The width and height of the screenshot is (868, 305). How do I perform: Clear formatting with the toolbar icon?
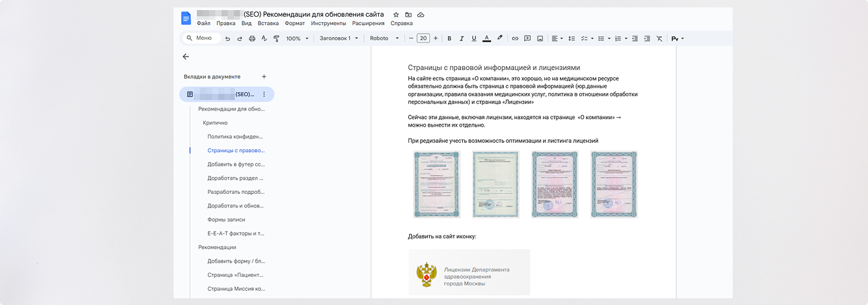pyautogui.click(x=659, y=38)
